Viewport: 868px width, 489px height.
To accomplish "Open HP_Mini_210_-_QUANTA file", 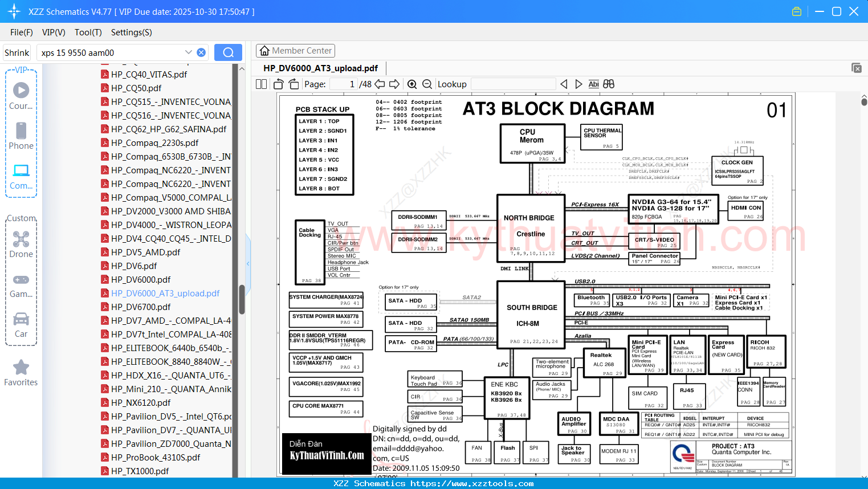I will (x=166, y=389).
